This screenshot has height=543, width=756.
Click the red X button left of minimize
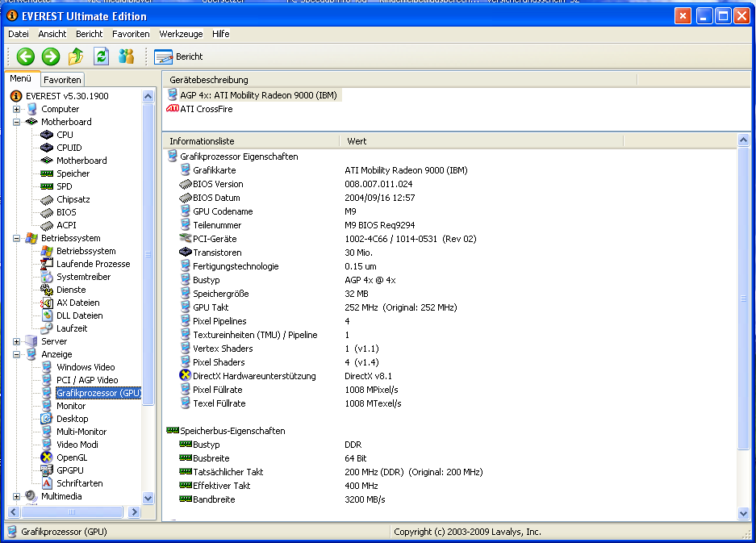(683, 16)
